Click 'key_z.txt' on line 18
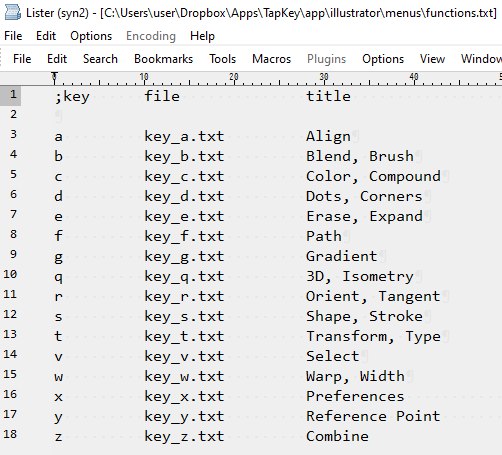 [184, 437]
